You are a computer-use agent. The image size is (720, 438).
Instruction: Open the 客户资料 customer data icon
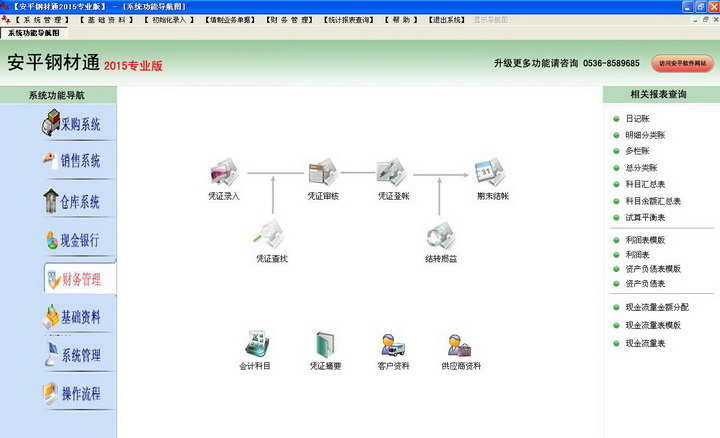point(393,345)
